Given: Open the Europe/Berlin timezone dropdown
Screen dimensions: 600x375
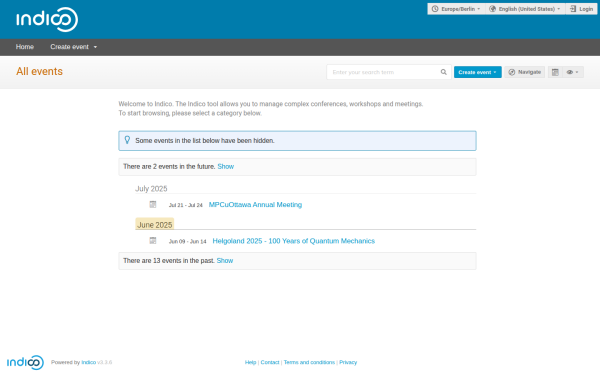Looking at the screenshot, I should (x=456, y=9).
